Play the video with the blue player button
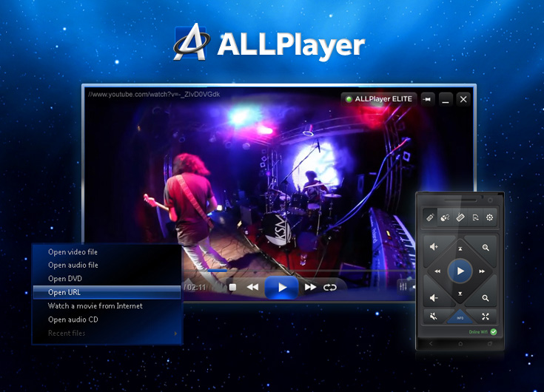 click(281, 287)
